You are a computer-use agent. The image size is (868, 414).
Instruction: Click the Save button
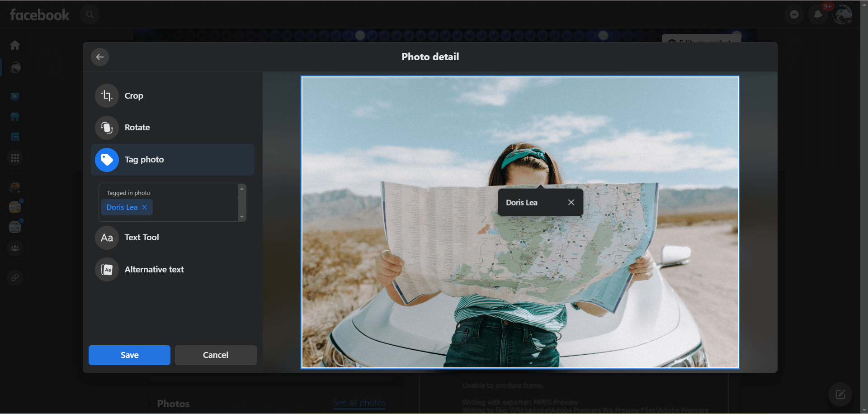tap(129, 355)
